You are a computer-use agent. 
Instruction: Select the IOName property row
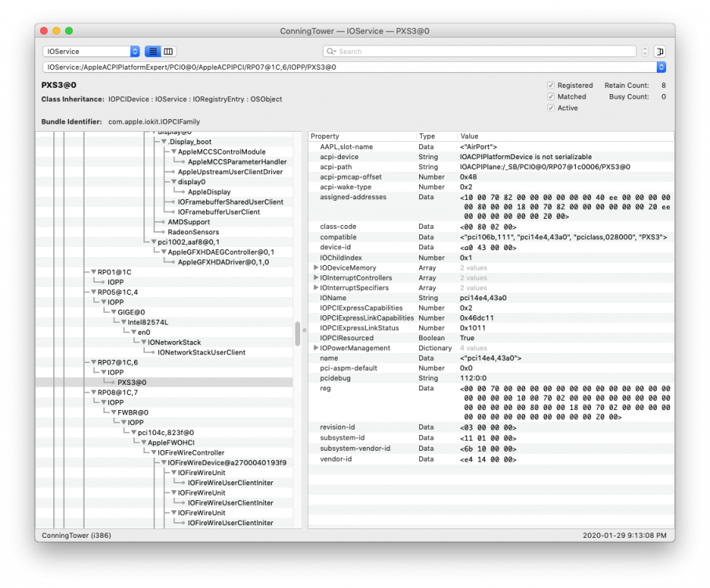[x=491, y=298]
